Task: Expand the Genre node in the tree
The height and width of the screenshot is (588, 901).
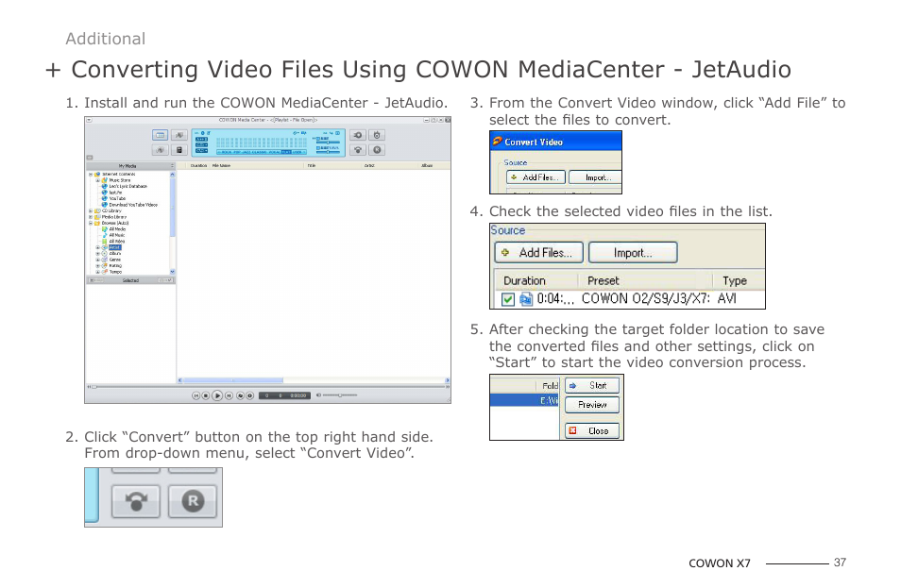Action: 97,260
